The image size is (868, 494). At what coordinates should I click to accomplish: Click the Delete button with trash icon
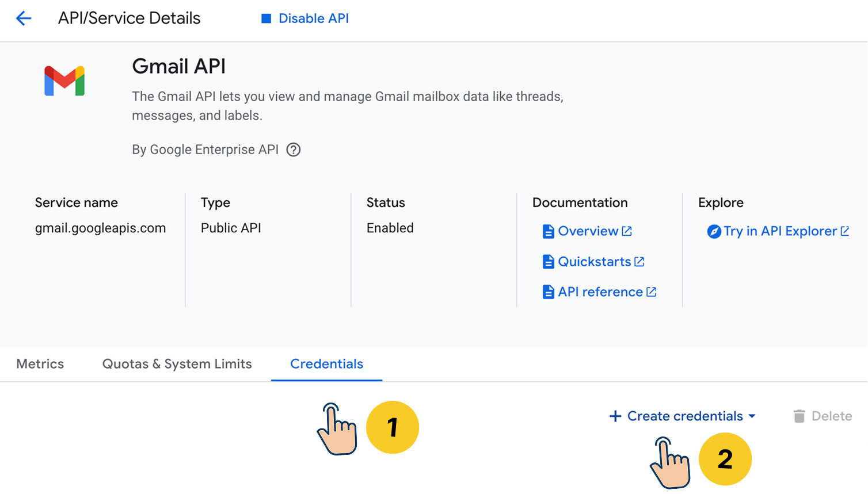pyautogui.click(x=823, y=416)
